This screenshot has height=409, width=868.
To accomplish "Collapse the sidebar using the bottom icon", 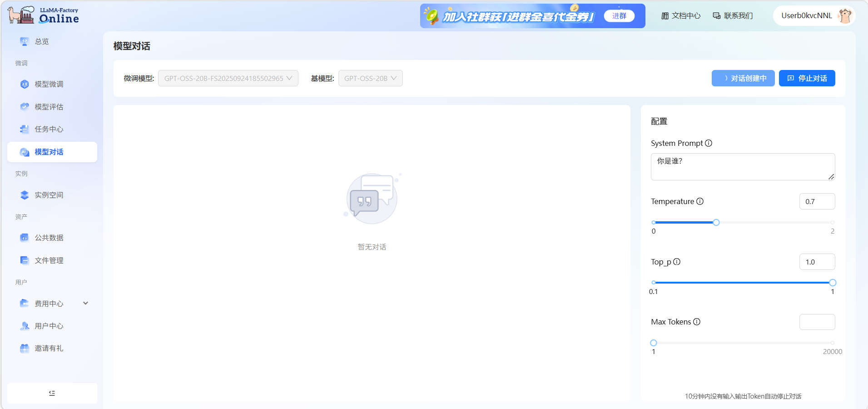I will 52,393.
